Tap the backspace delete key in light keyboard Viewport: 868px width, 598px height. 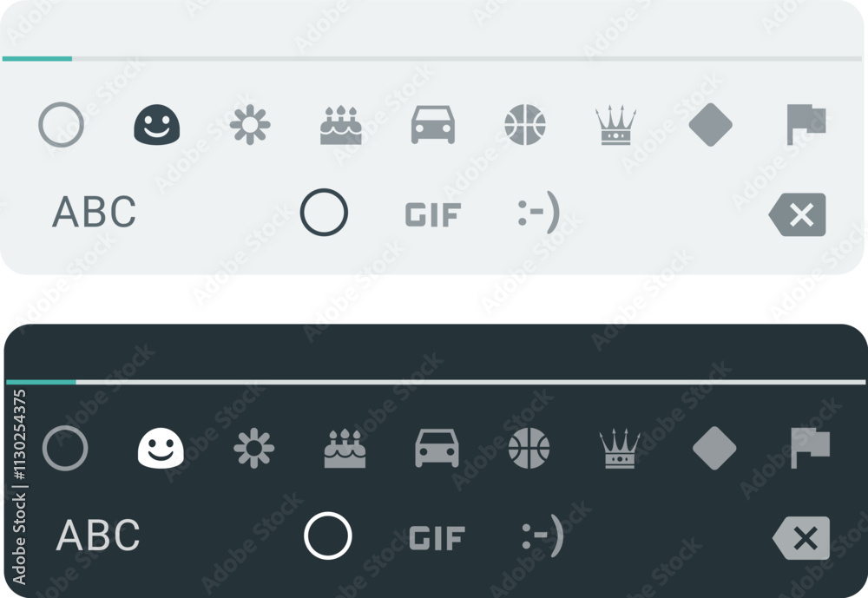click(x=797, y=215)
